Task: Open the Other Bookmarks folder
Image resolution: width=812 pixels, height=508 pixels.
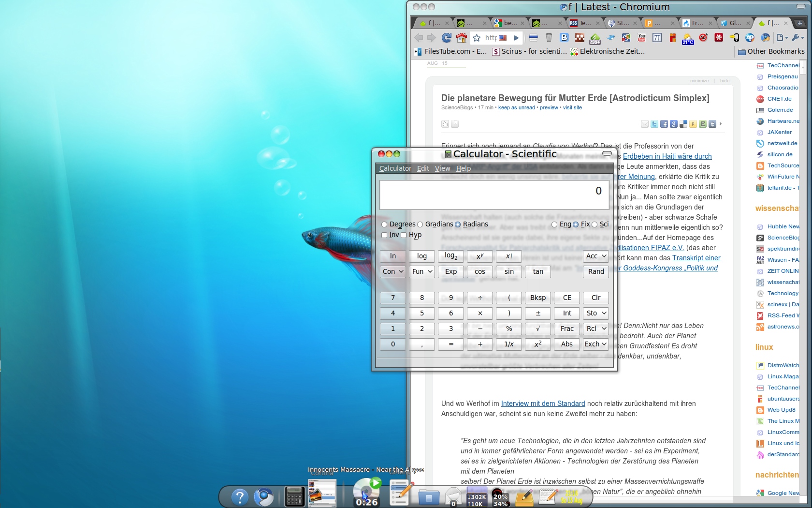Action: [771, 51]
